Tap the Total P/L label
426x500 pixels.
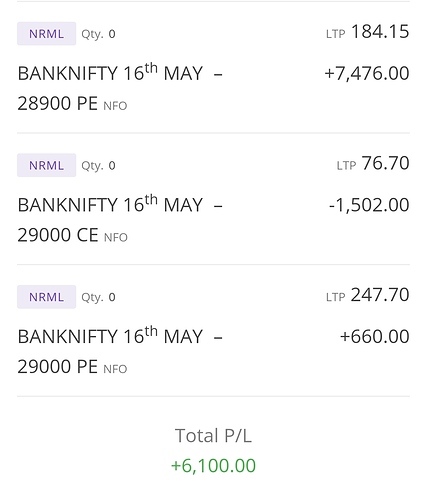point(213,436)
